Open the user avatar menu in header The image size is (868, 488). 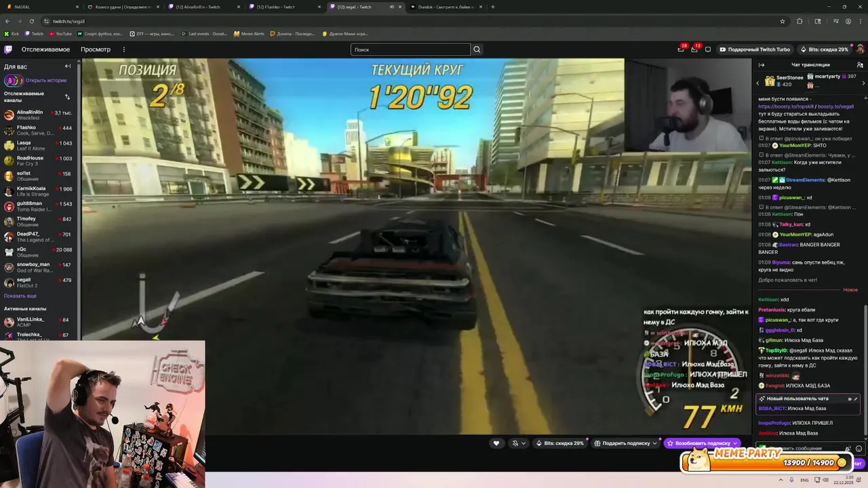click(x=860, y=49)
